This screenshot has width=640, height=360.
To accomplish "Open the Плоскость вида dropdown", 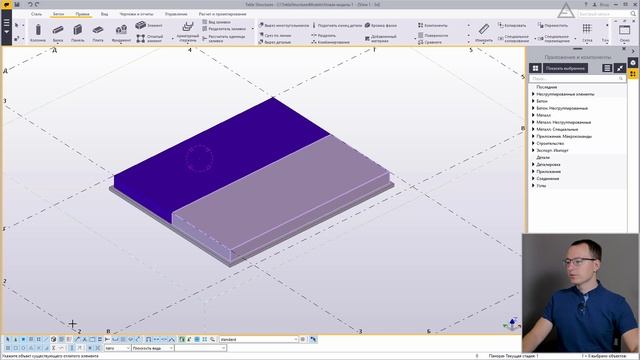I will click(x=153, y=348).
